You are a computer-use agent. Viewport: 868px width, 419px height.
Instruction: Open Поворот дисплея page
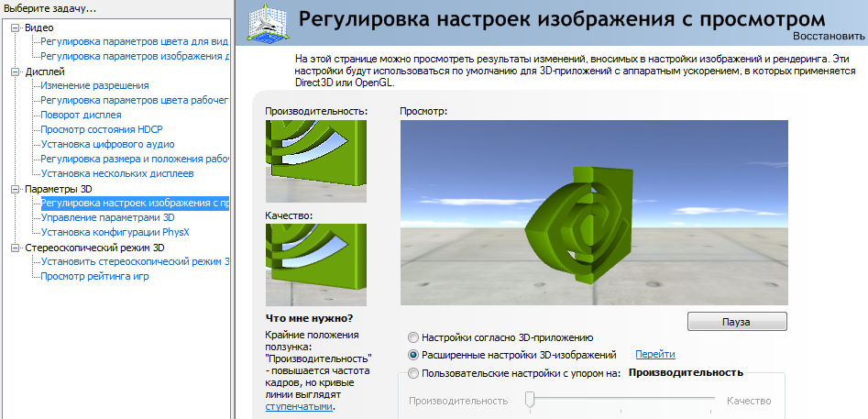(81, 116)
